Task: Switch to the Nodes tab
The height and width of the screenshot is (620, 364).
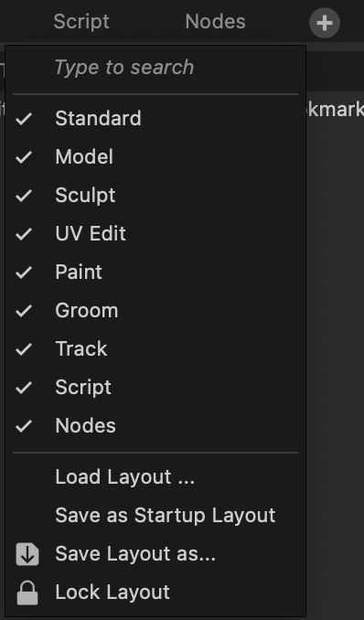Action: click(x=215, y=21)
